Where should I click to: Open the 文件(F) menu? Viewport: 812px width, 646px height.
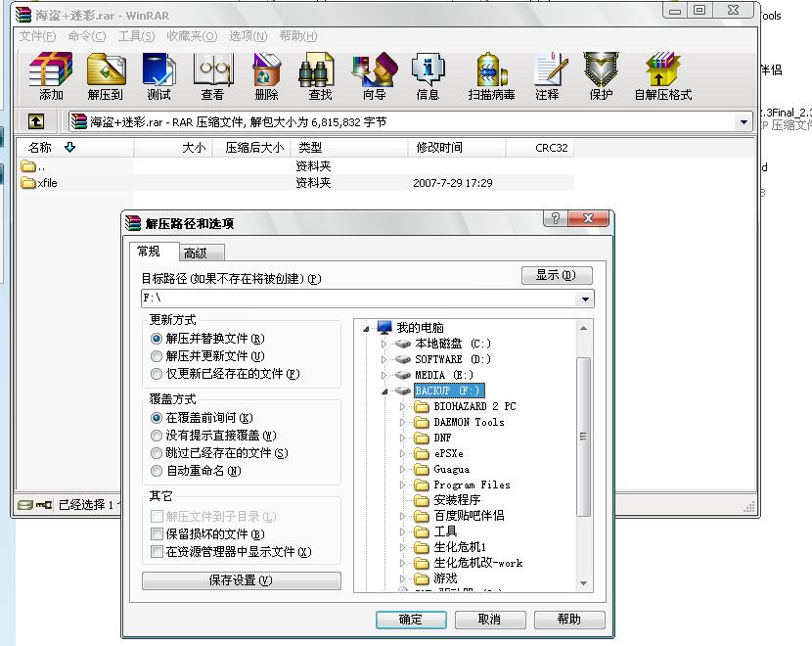pyautogui.click(x=37, y=36)
